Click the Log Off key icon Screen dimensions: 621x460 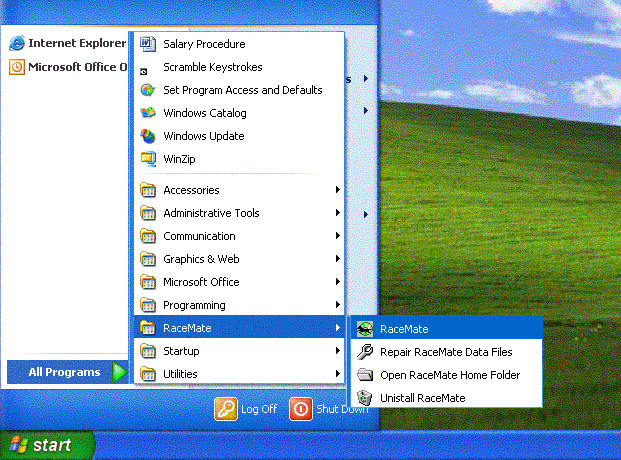pyautogui.click(x=226, y=409)
